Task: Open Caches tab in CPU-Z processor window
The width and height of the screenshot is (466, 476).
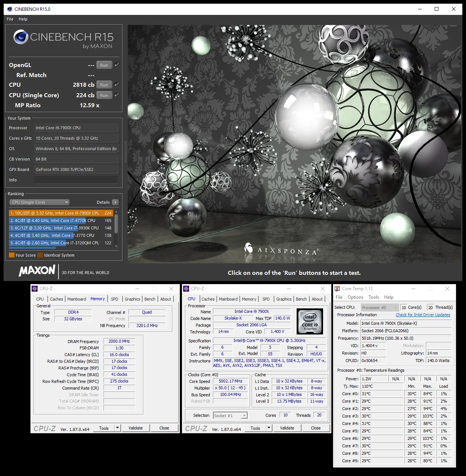Action: pyautogui.click(x=208, y=299)
